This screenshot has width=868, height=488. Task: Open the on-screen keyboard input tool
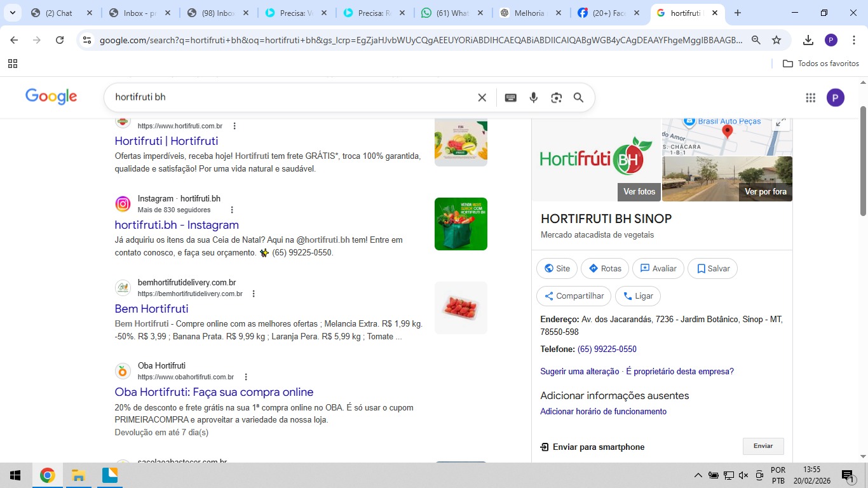[x=510, y=97]
